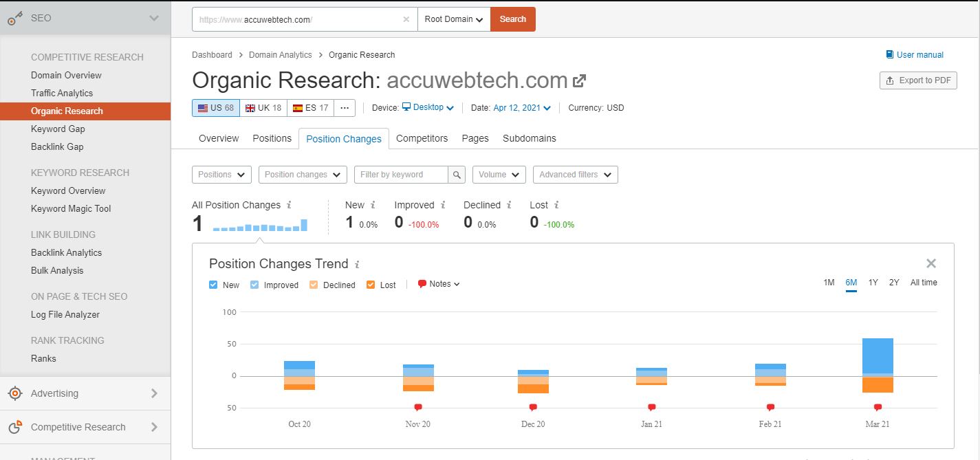The height and width of the screenshot is (460, 980).
Task: Click info icon next to New metric
Action: (x=373, y=205)
